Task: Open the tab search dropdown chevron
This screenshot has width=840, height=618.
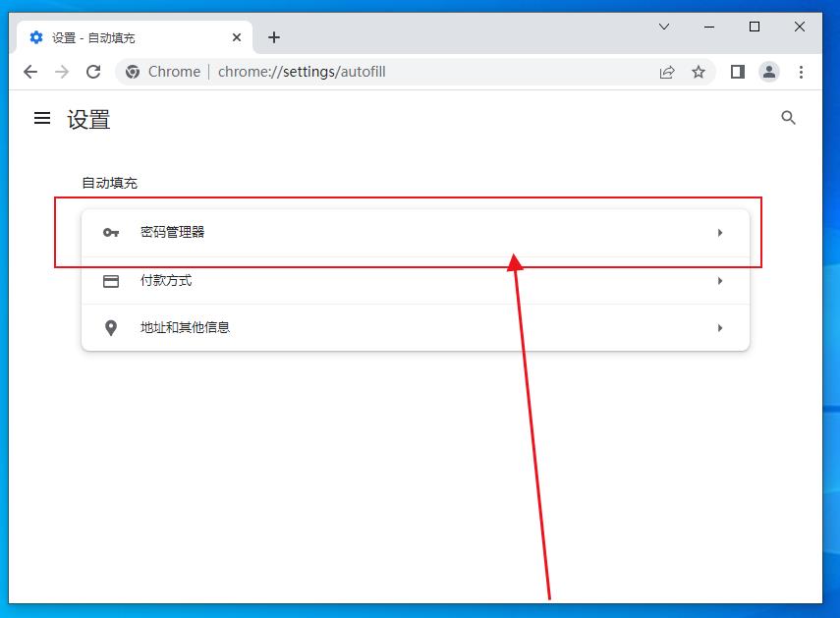Action: point(665,27)
